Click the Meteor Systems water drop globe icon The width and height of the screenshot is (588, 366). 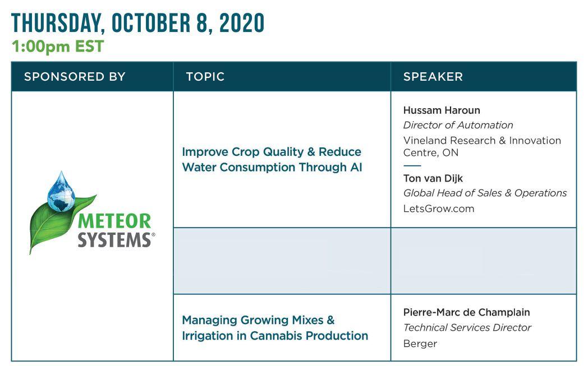coord(62,192)
